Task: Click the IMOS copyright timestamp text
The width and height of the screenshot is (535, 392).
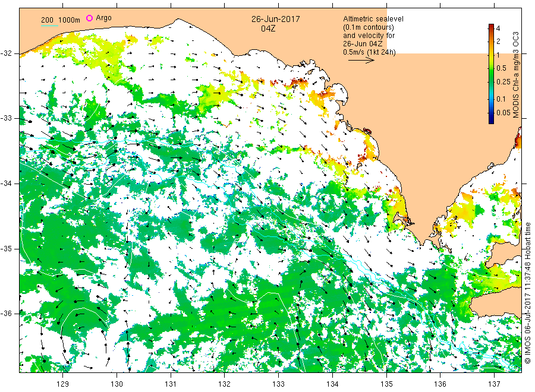Action: tap(527, 293)
